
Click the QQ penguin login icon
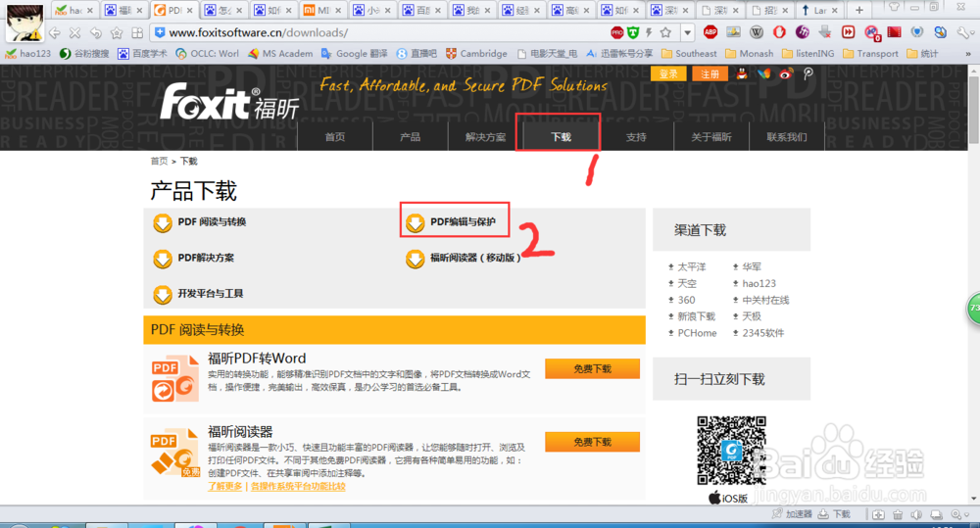point(742,73)
